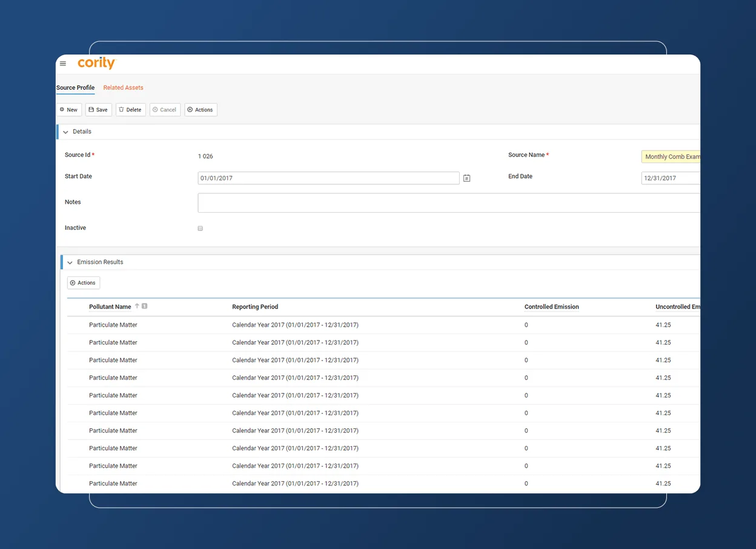756x549 pixels.
Task: Collapse the Details section
Action: point(65,131)
